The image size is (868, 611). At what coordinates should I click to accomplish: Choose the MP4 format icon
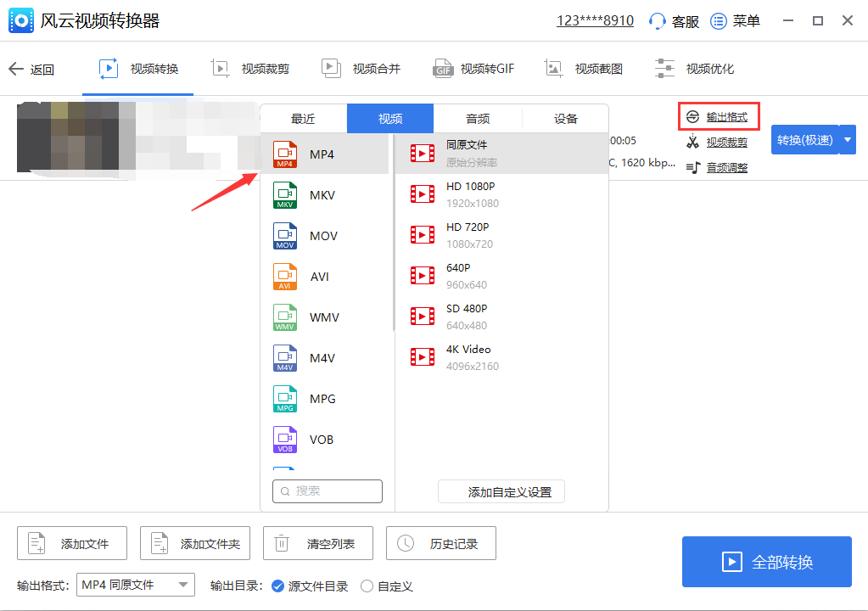(285, 154)
